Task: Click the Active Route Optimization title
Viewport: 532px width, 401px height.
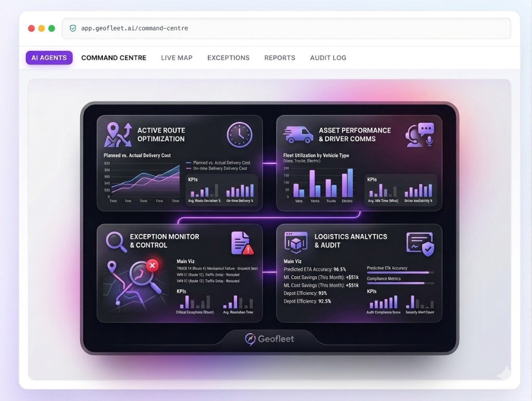Action: click(x=161, y=135)
